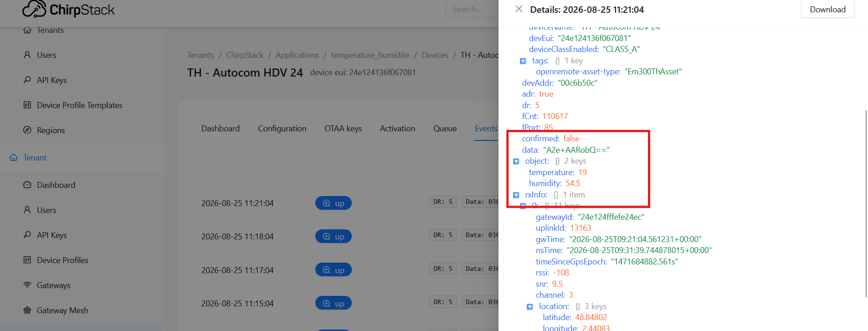Focus the Search field
The width and height of the screenshot is (868, 331).
(x=472, y=9)
